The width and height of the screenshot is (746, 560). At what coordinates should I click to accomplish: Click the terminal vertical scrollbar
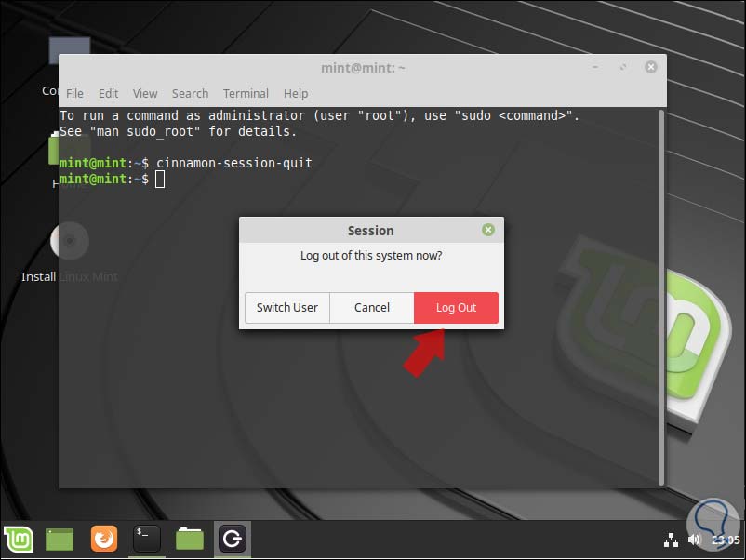pos(661,298)
